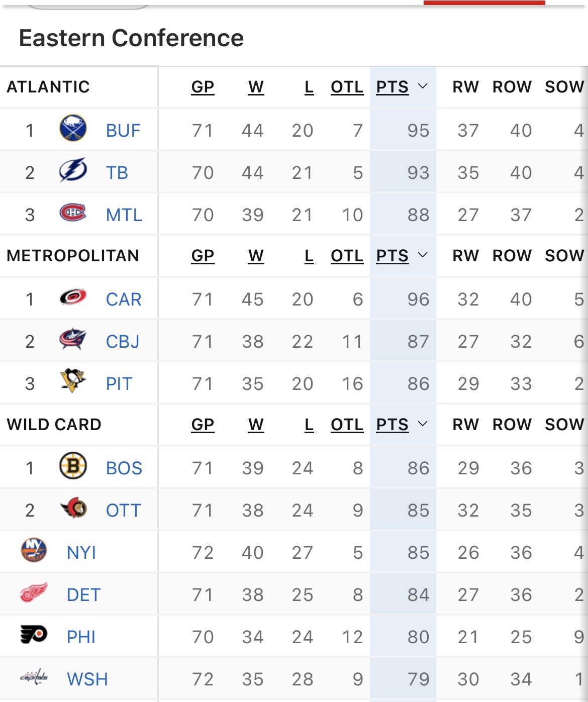This screenshot has height=702, width=588.
Task: Sort Atlantic division by GP column
Action: tap(203, 87)
